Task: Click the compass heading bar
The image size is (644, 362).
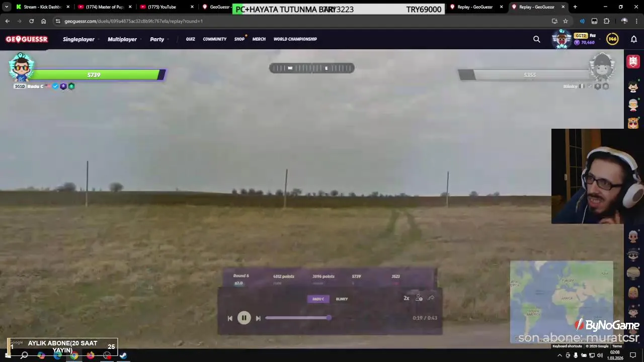Action: pos(312,68)
